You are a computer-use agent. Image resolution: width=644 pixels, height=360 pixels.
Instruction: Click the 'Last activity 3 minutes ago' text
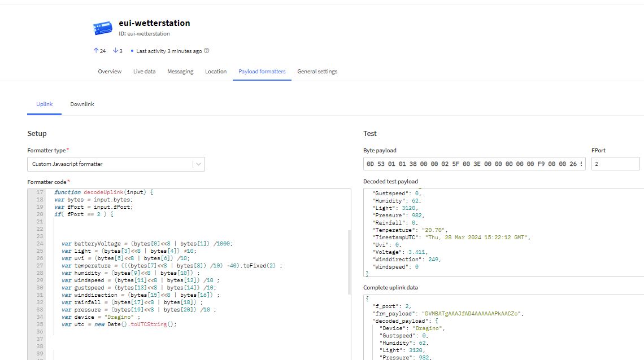click(169, 51)
